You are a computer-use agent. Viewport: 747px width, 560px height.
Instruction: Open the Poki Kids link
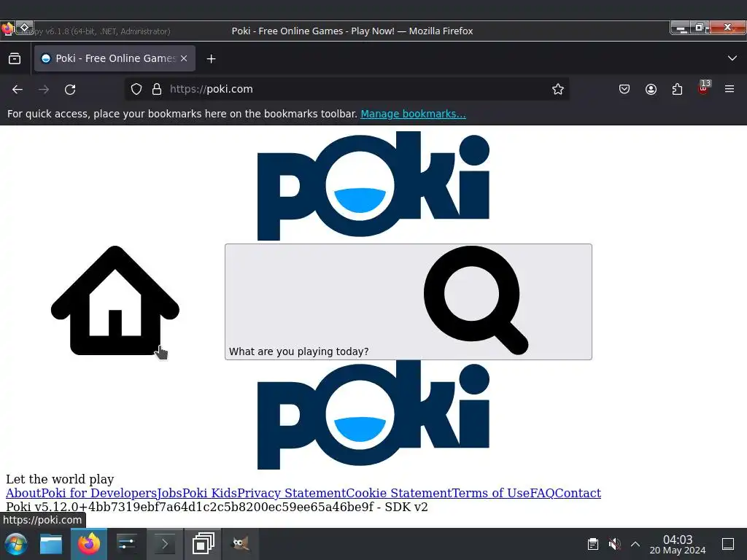209,493
